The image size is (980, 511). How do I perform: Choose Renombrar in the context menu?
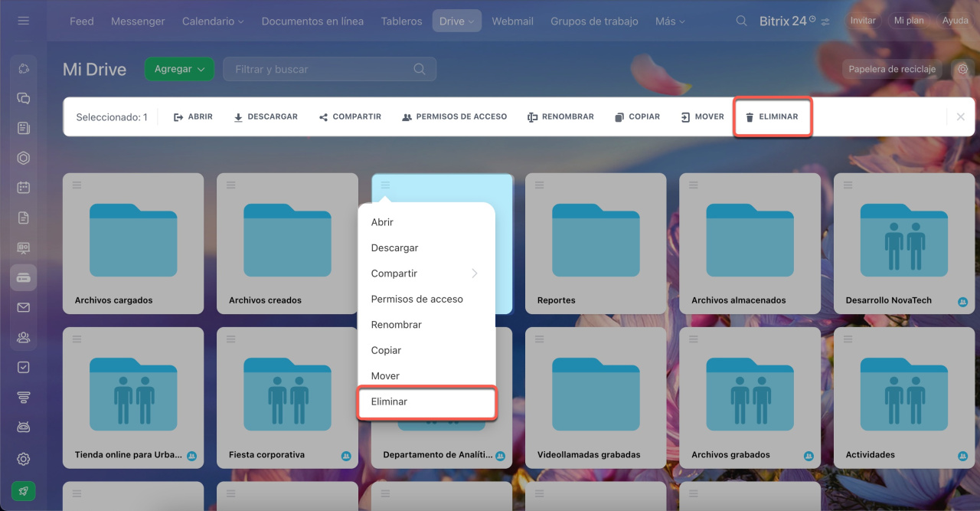point(426,325)
